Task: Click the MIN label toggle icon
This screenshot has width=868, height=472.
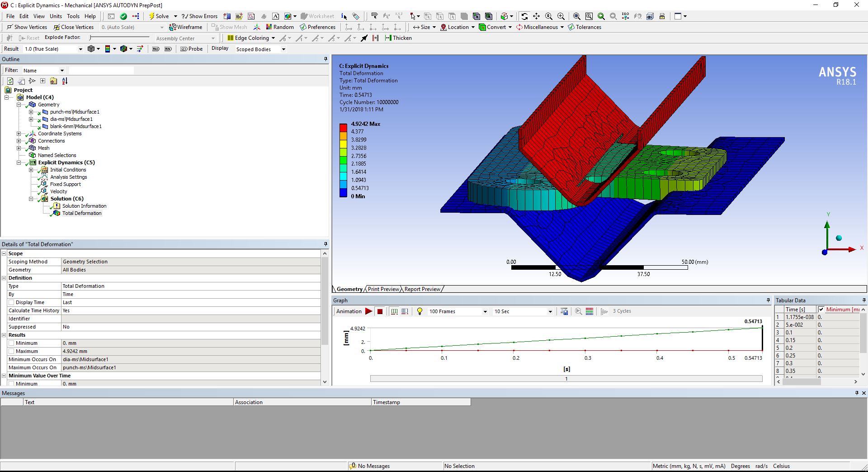Action: point(168,49)
